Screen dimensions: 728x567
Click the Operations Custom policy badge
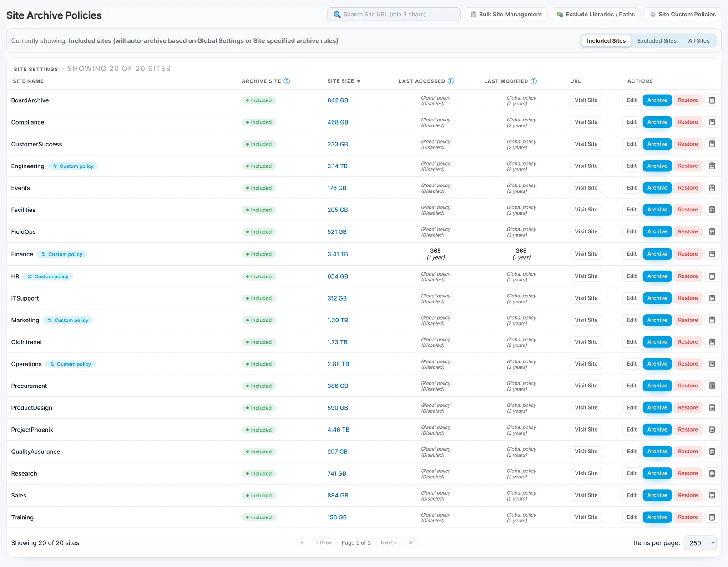pyautogui.click(x=70, y=364)
